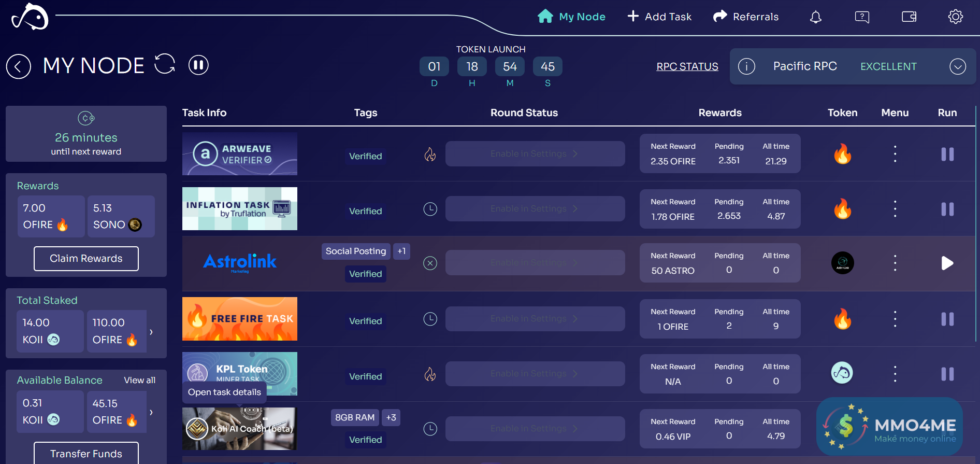Viewport: 980px width, 464px height.
Task: Go back with the circled arrow
Action: [19, 66]
